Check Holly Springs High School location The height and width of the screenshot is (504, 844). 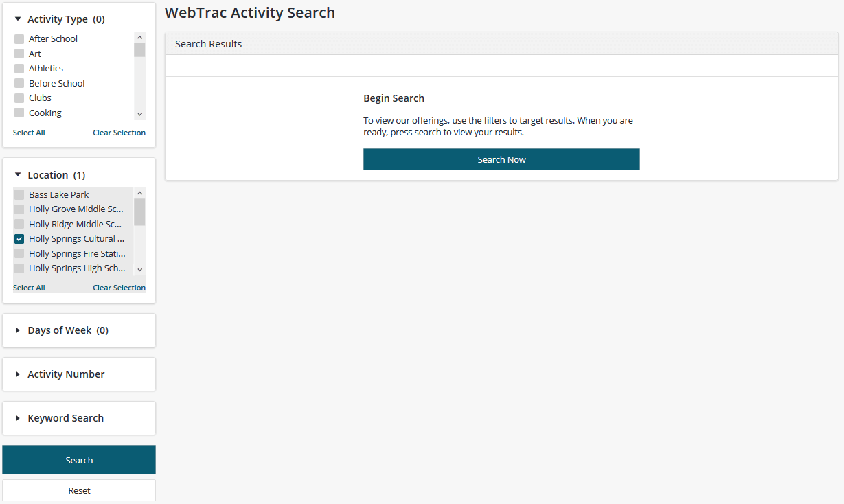click(x=19, y=268)
